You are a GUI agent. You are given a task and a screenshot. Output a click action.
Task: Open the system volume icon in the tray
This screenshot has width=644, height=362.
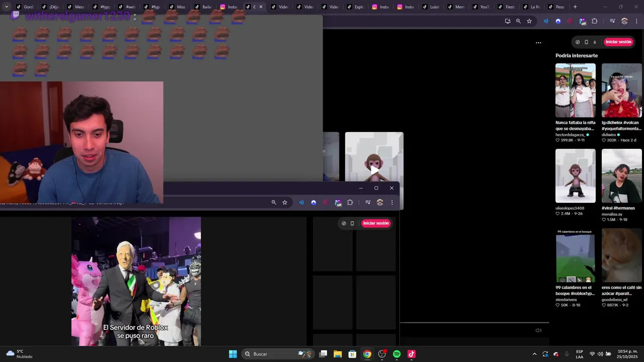click(600, 354)
